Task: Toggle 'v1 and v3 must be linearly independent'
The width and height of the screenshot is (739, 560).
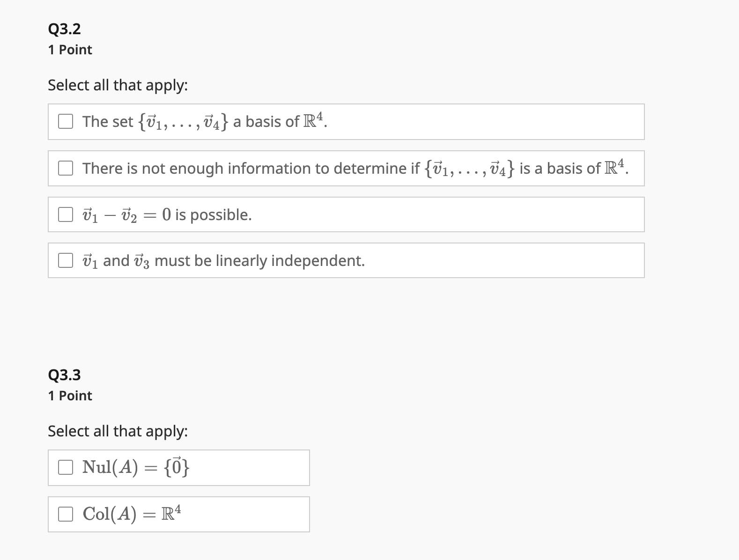Action: coord(66,260)
